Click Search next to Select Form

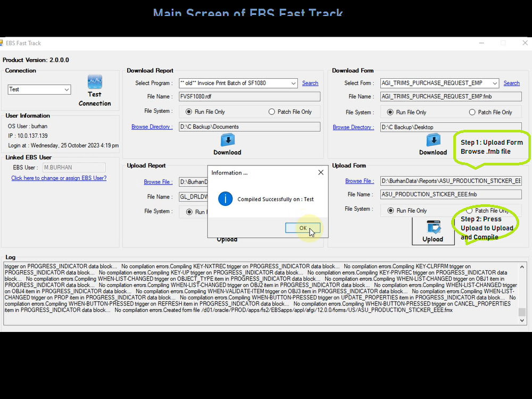511,83
